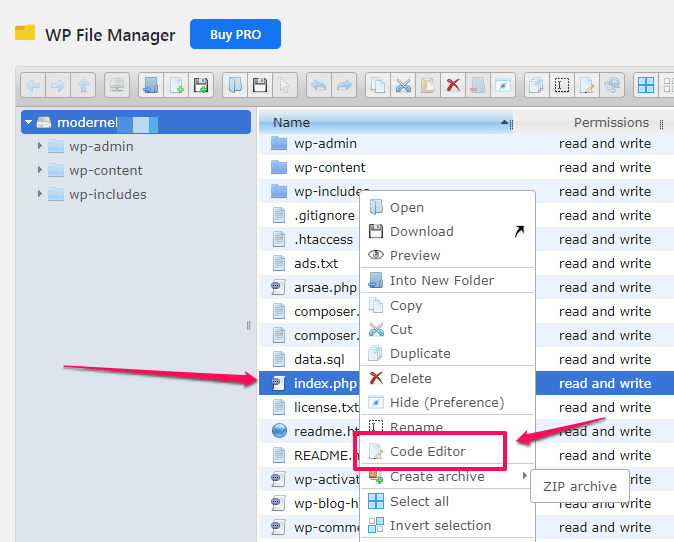This screenshot has height=542, width=674.
Task: Open the Create archive submenu arrow
Action: 524,475
